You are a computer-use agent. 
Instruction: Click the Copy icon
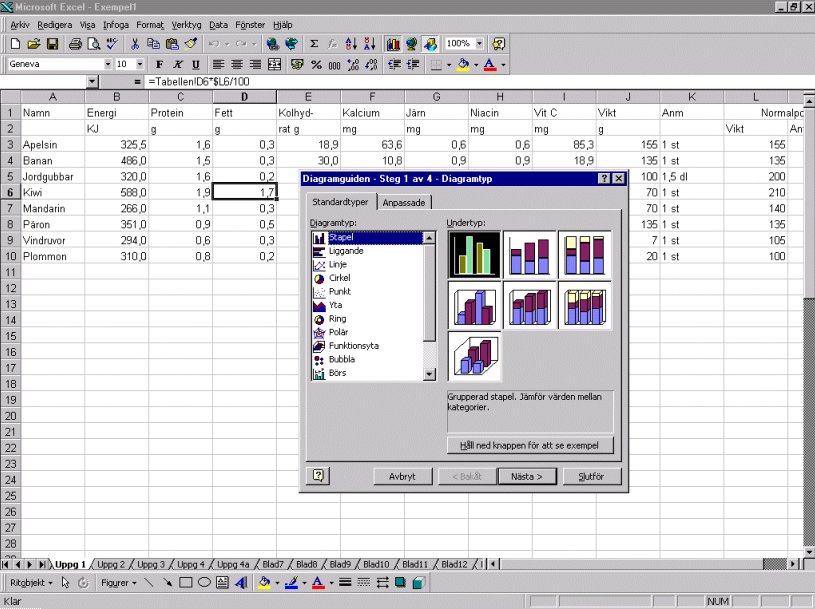(x=153, y=44)
